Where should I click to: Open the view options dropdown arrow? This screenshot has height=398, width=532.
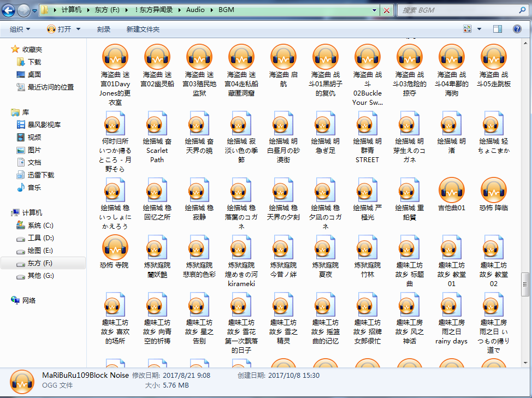point(479,29)
